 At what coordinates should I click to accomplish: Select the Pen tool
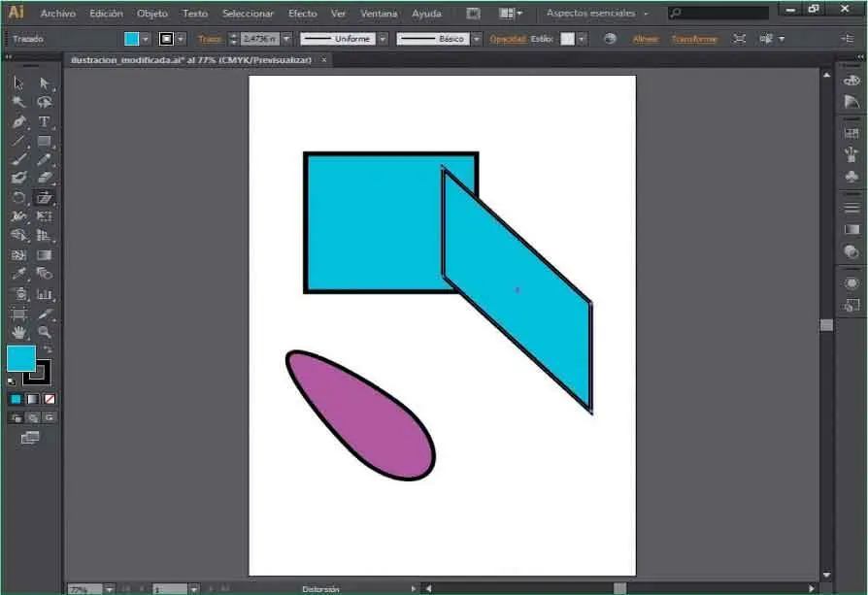tap(18, 121)
